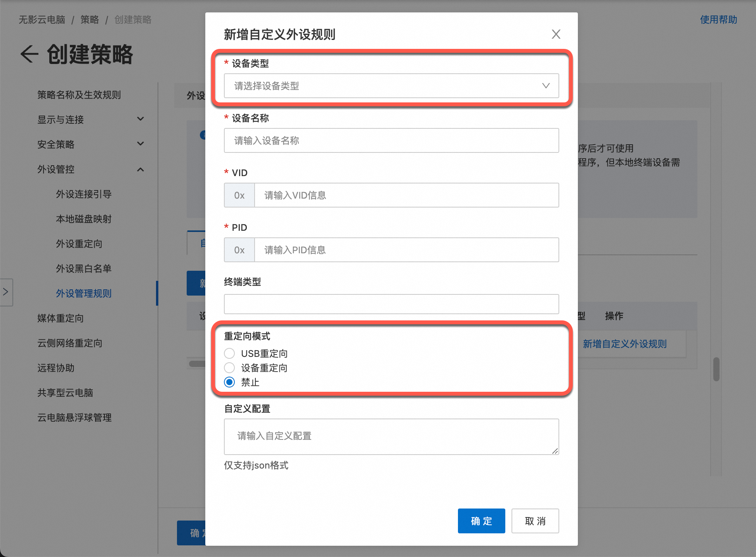Select the 禁止 redirect mode
The image size is (756, 557).
pyautogui.click(x=229, y=382)
